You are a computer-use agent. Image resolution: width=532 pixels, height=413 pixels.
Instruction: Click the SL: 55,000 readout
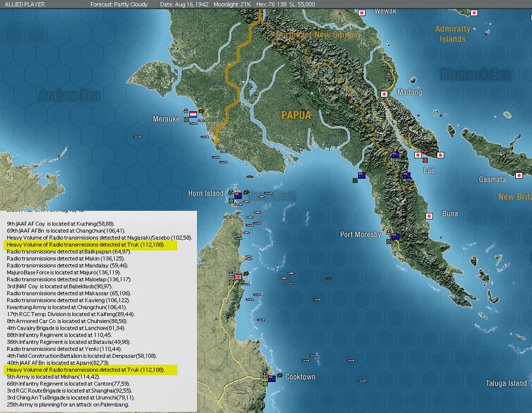[302, 4]
